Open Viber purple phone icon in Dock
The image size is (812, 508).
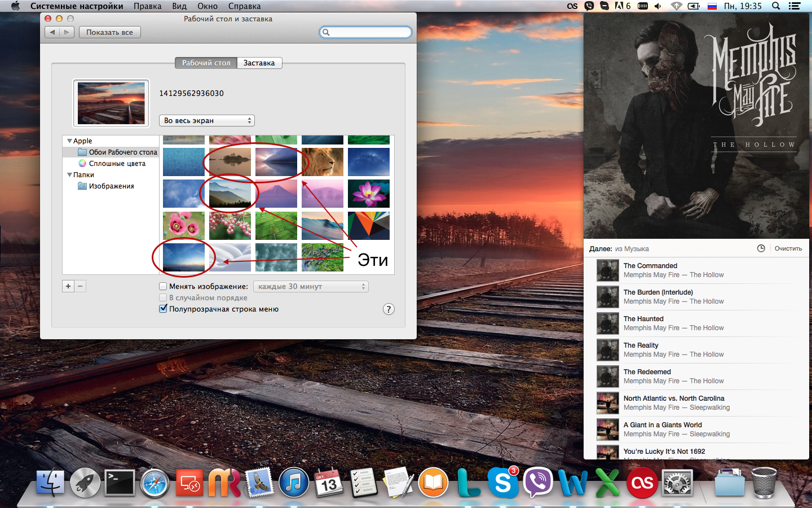pos(538,483)
